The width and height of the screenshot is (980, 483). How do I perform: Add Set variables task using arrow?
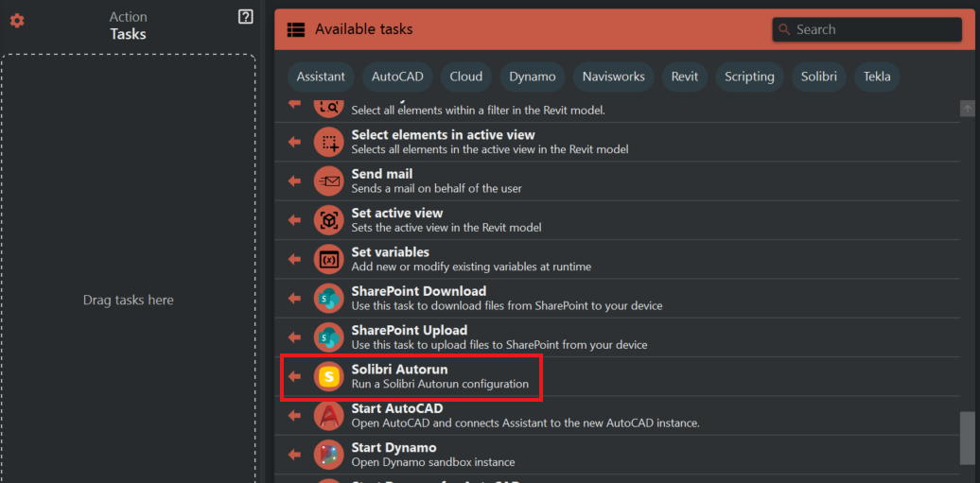tap(294, 259)
